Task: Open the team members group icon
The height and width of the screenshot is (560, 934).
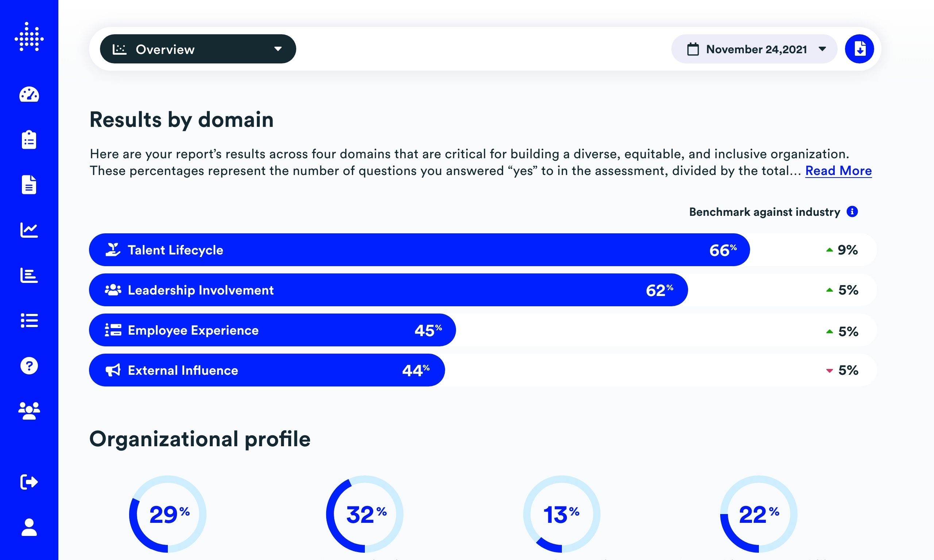Action: point(29,411)
